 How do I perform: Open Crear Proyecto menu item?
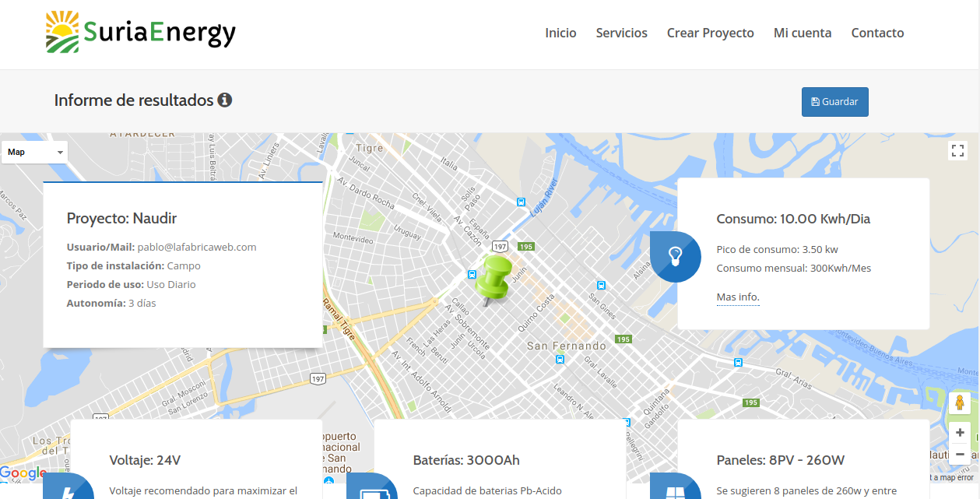[x=711, y=33]
